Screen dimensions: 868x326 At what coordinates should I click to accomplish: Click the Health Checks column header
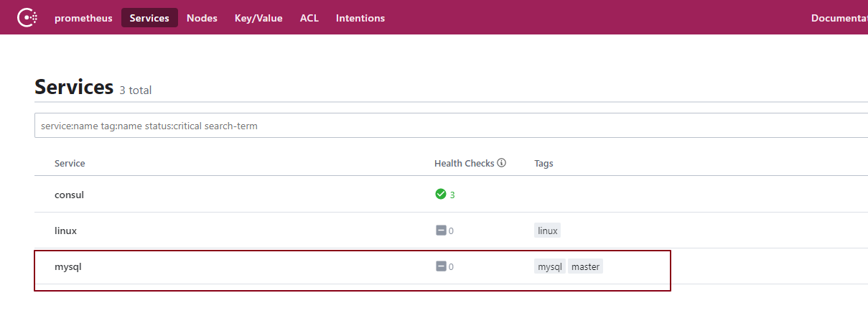(x=464, y=163)
